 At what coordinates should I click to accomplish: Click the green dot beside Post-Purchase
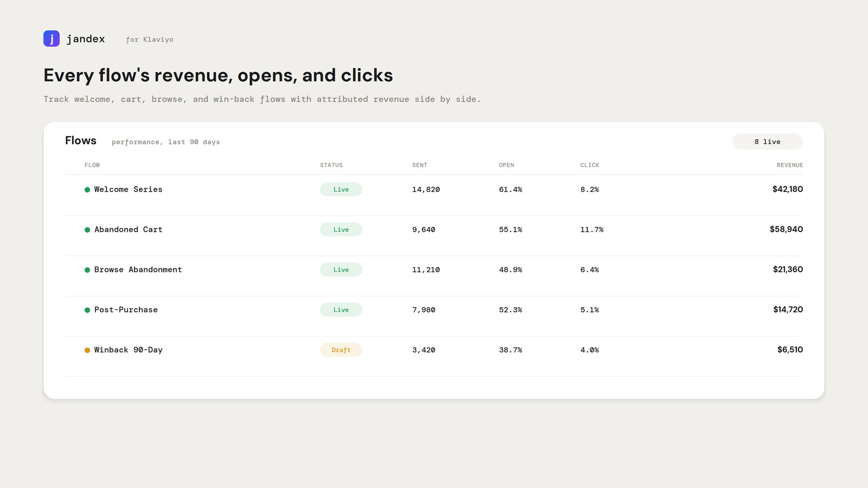click(x=87, y=310)
